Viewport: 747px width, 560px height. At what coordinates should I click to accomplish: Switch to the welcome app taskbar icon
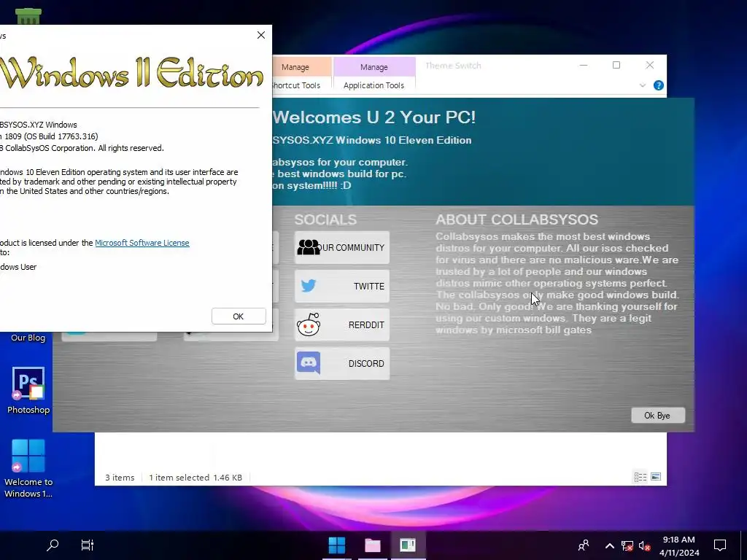[x=408, y=545]
